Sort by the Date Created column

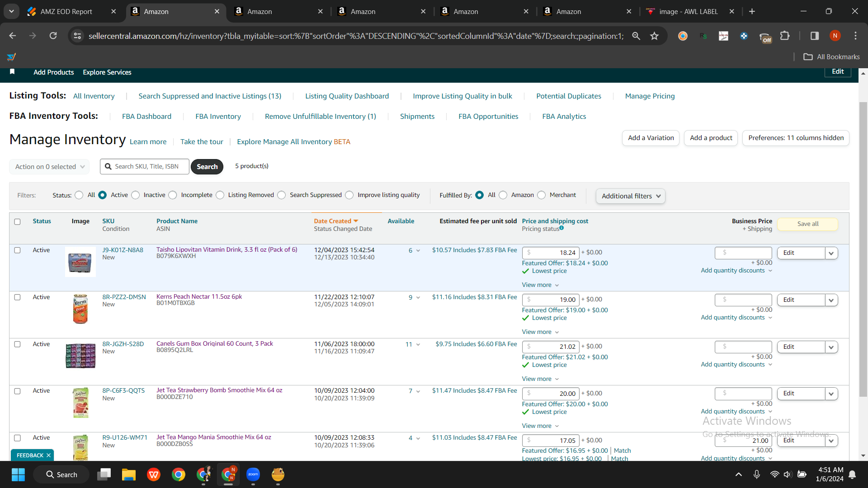[x=336, y=221]
